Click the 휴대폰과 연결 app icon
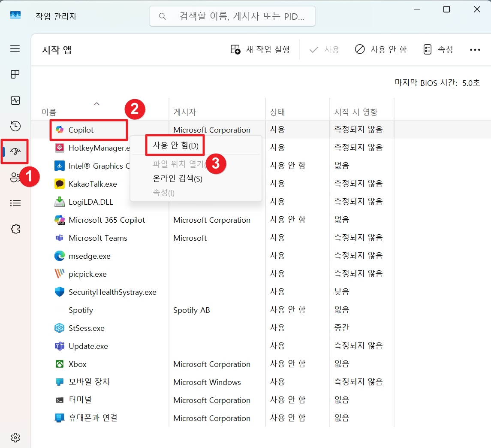Screen dimensions: 491x448 [60, 418]
